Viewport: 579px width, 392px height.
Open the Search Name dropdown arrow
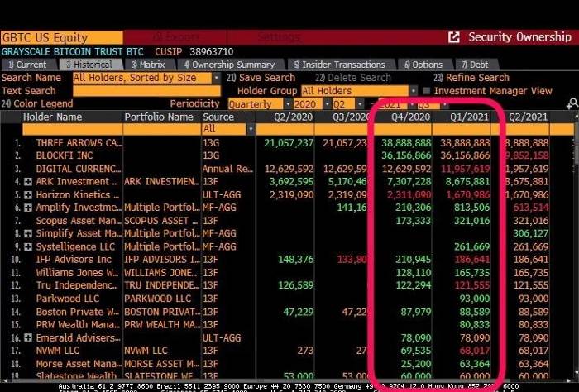point(217,78)
